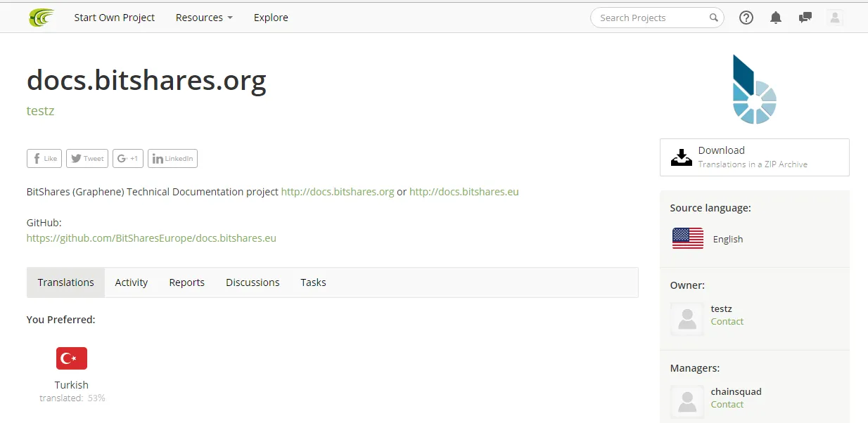Click the docs.bitshares.org project title
This screenshot has width=868, height=423.
(146, 82)
